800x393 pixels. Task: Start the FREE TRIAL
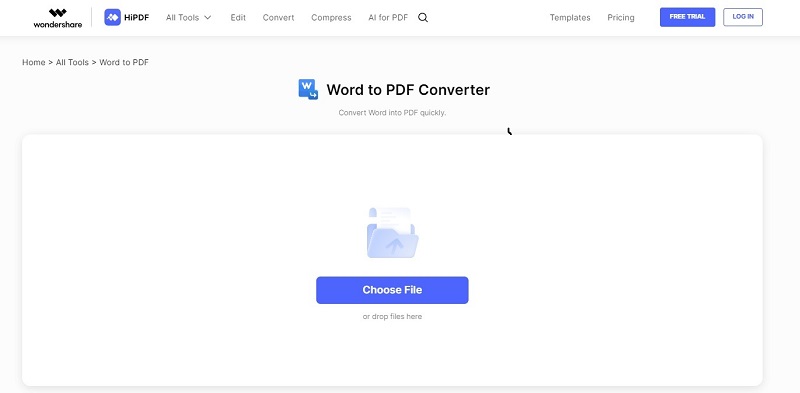[x=687, y=17]
